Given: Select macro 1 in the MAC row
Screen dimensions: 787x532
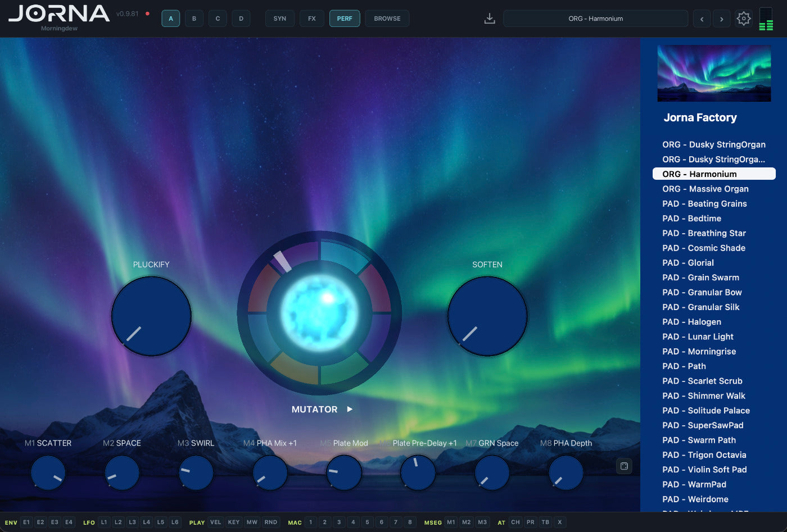Looking at the screenshot, I should pyautogui.click(x=310, y=522).
